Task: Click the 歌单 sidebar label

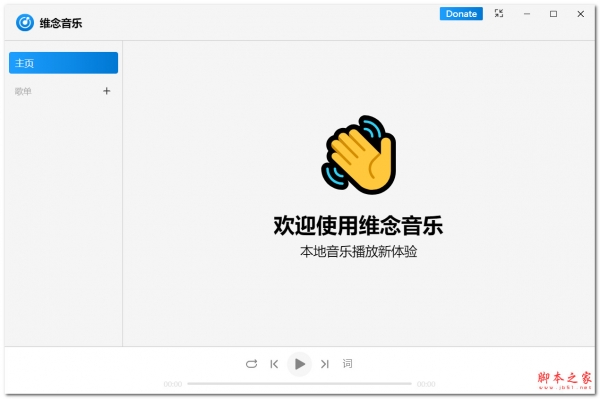Action: (23, 91)
